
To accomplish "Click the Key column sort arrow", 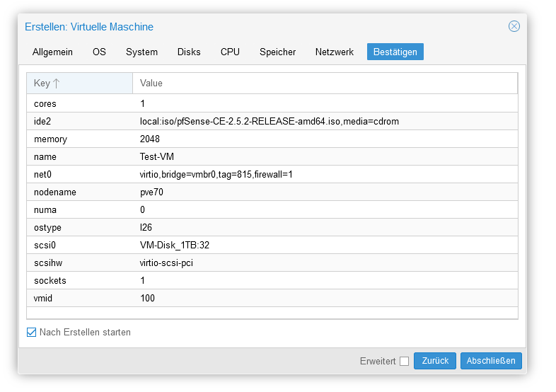I will 57,83.
